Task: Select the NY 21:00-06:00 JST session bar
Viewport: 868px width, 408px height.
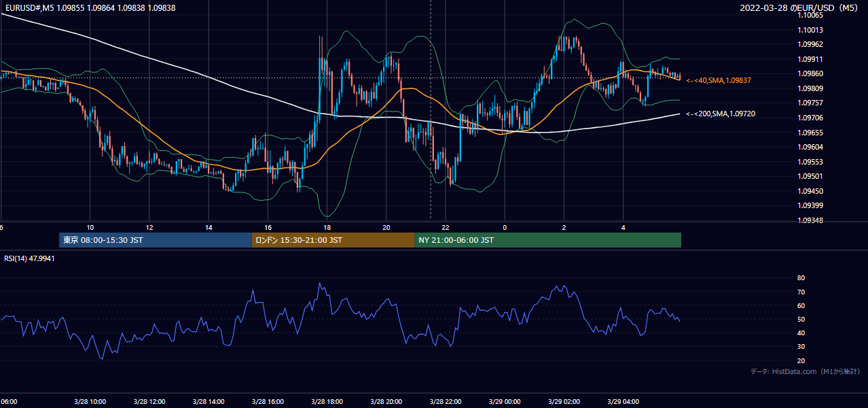Action: (x=547, y=240)
